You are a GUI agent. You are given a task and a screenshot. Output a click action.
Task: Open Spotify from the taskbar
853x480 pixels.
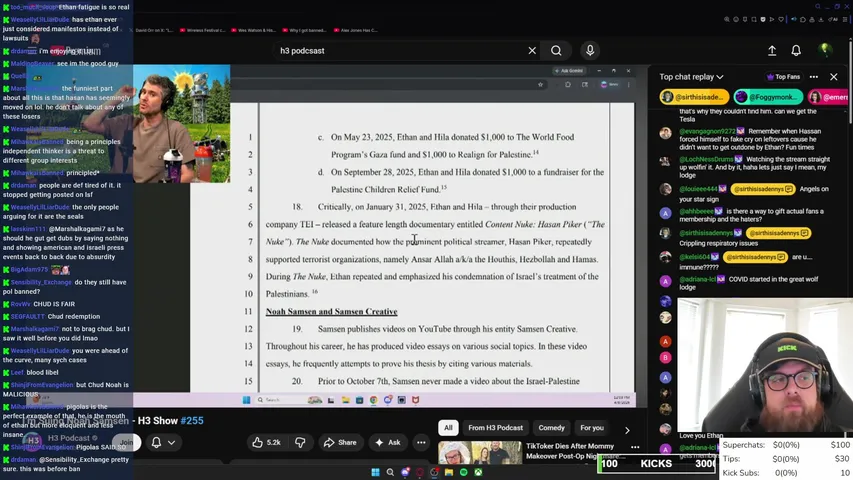(463, 472)
